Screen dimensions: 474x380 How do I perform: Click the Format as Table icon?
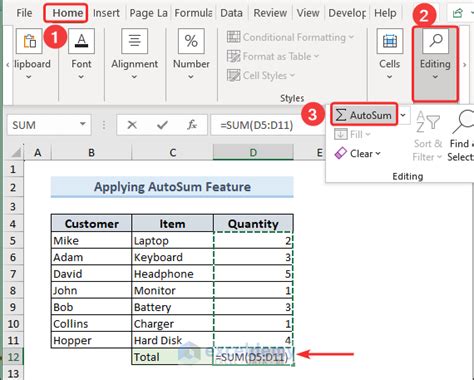pos(234,56)
